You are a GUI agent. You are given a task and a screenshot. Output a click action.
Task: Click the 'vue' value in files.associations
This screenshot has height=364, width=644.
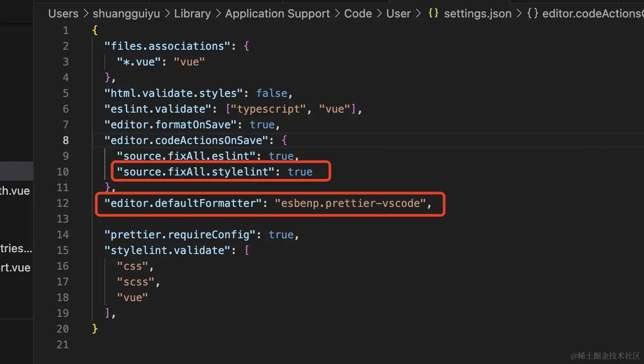pos(189,62)
